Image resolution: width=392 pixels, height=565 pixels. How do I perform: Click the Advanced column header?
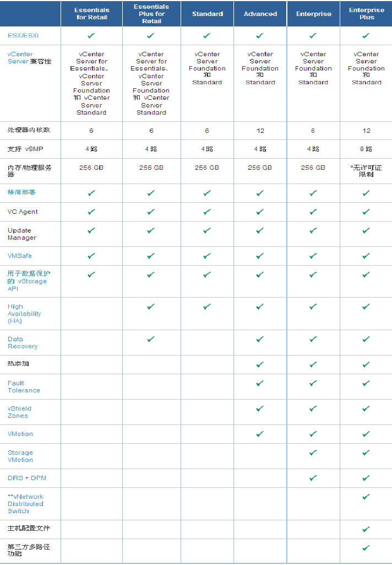260,14
